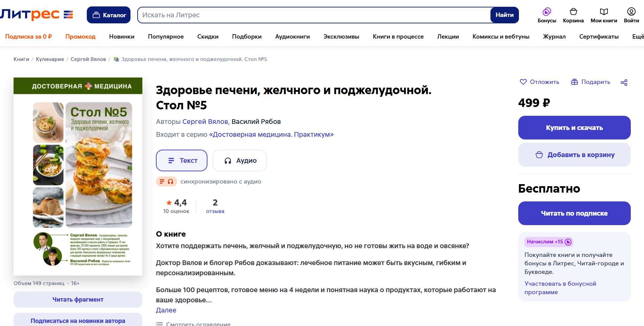Click the orange rating star
644x326 pixels.
pos(169,203)
